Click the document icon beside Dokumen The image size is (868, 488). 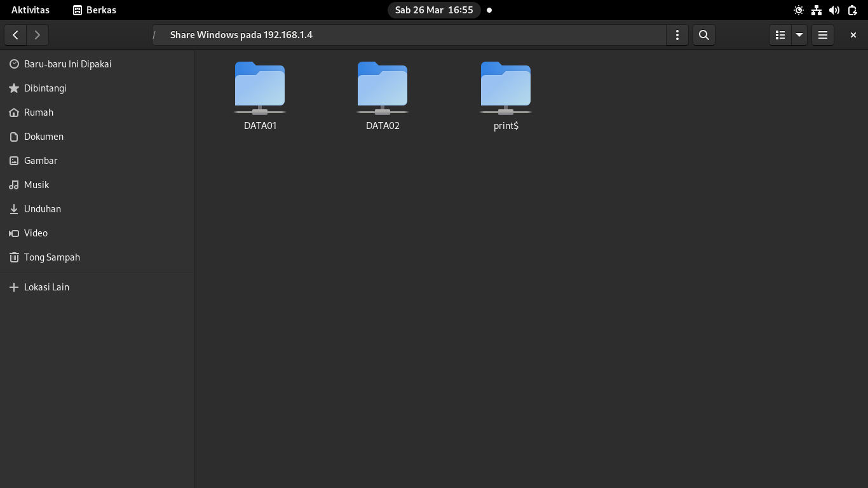14,137
